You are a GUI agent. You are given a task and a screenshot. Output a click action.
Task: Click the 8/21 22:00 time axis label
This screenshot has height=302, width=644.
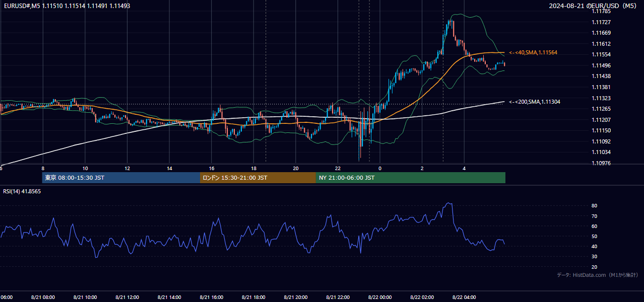[x=338, y=297]
